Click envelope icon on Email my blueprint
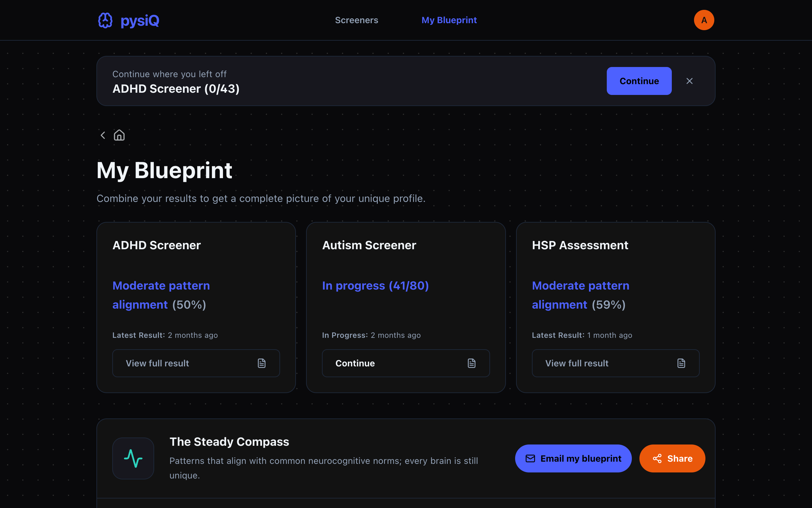The image size is (812, 508). 530,458
